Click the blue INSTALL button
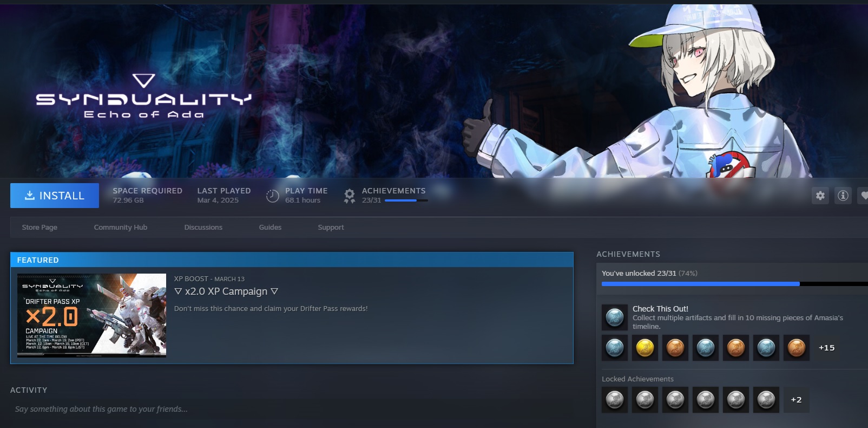 55,196
